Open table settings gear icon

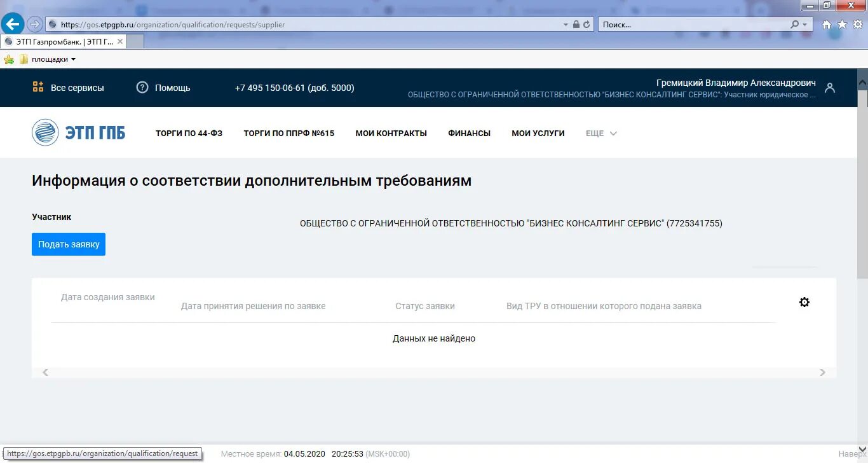804,302
